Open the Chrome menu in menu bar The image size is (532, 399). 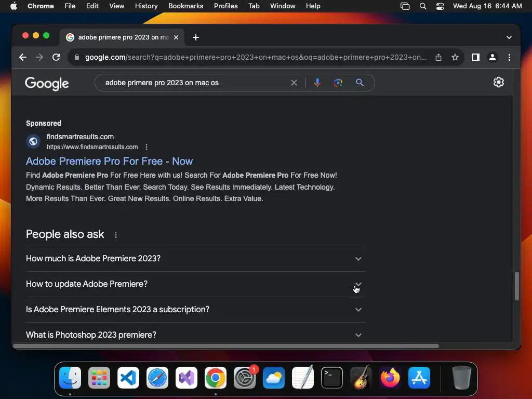coord(41,6)
